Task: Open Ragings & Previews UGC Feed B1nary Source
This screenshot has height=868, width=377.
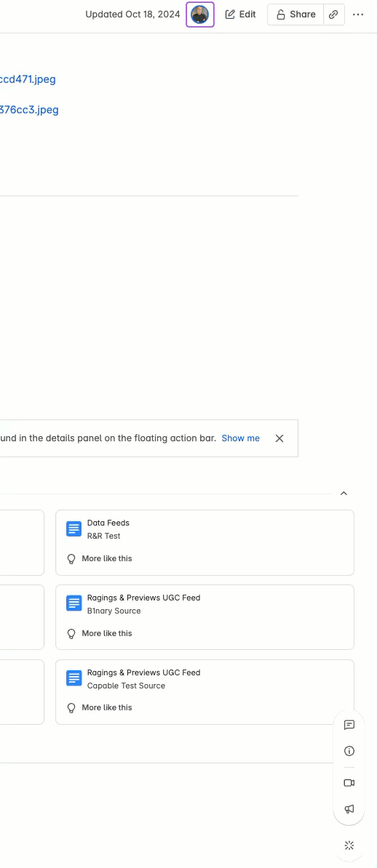Action: (205, 617)
